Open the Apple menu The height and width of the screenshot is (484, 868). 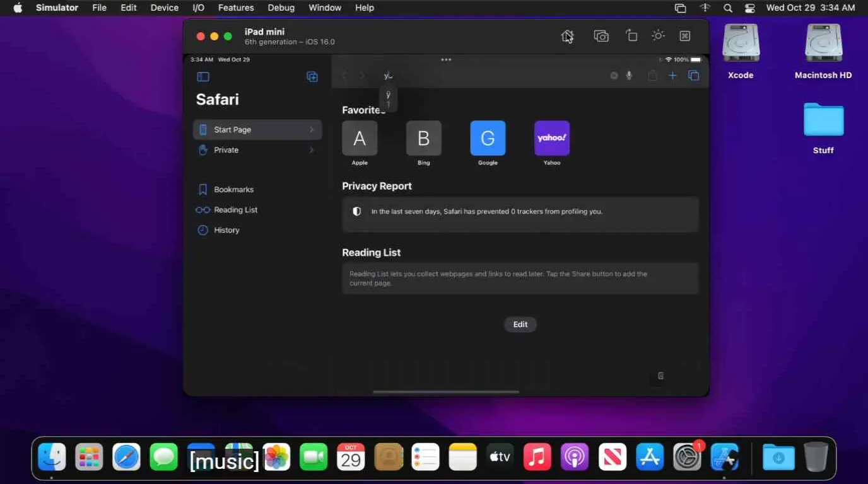pos(18,8)
